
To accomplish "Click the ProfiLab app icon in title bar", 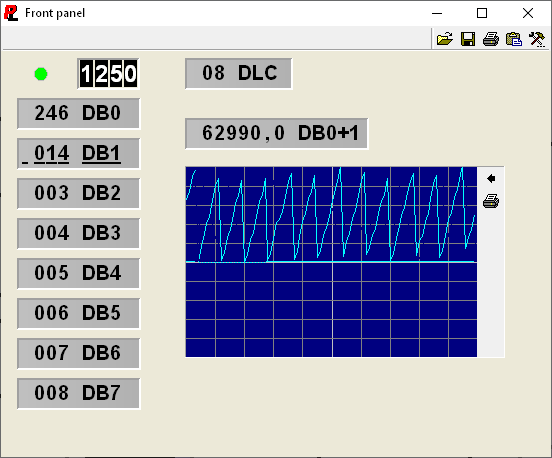I will [x=11, y=13].
